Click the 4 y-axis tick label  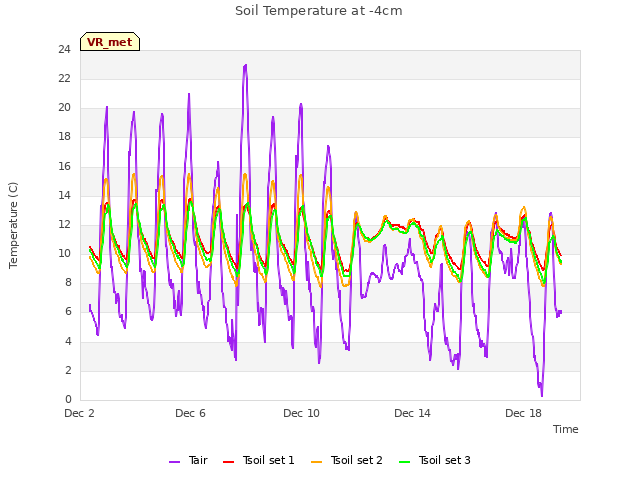point(68,341)
